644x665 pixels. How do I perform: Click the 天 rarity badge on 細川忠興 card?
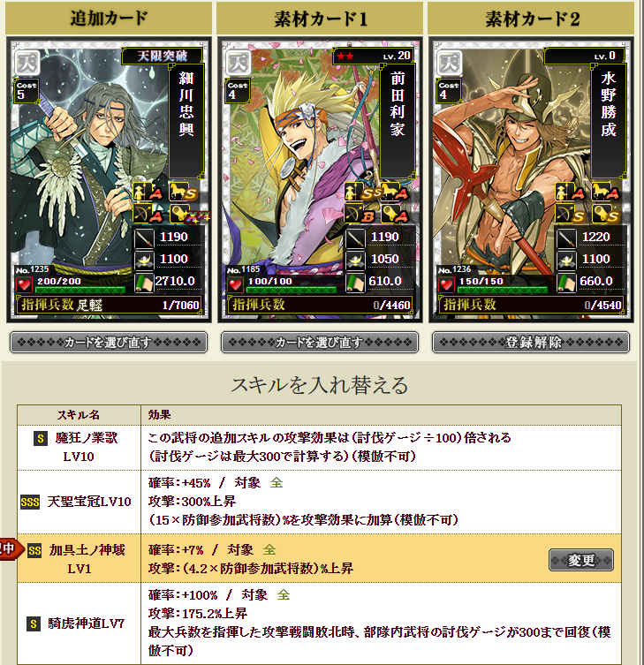pos(27,63)
